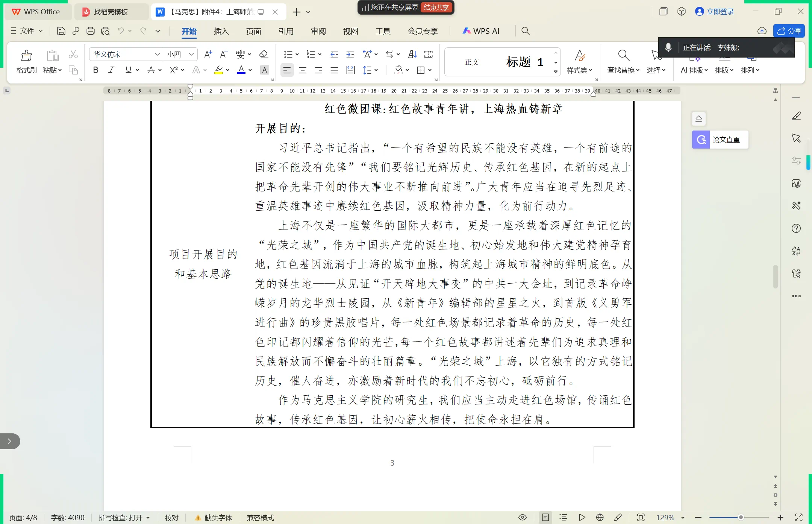Toggle bold formatting
The image size is (812, 524).
tap(95, 70)
